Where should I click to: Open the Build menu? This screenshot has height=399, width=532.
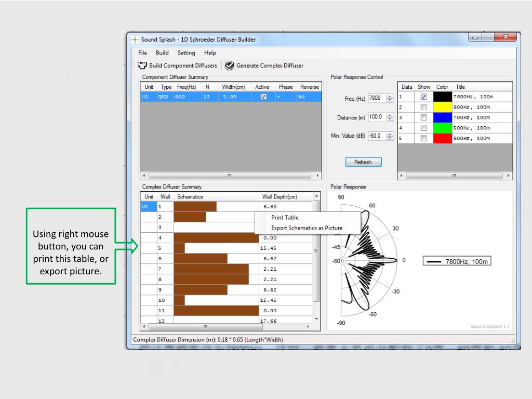pos(162,52)
